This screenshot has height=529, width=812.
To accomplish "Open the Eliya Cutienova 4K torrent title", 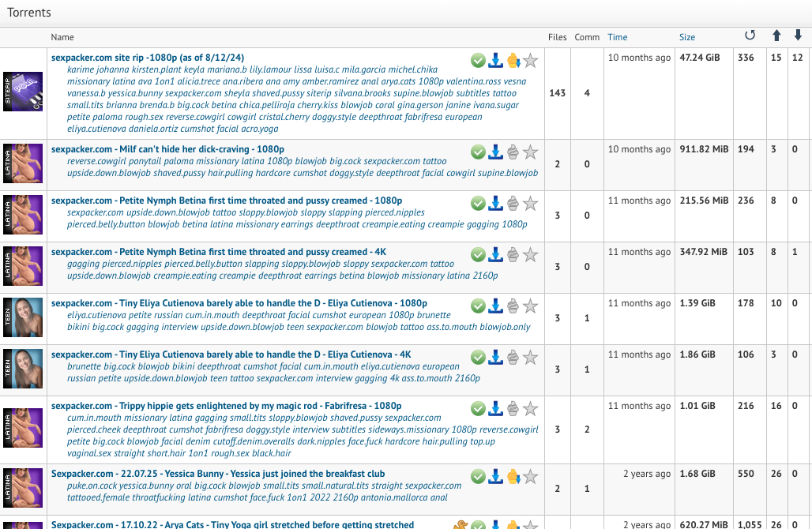I will pyautogui.click(x=231, y=355).
